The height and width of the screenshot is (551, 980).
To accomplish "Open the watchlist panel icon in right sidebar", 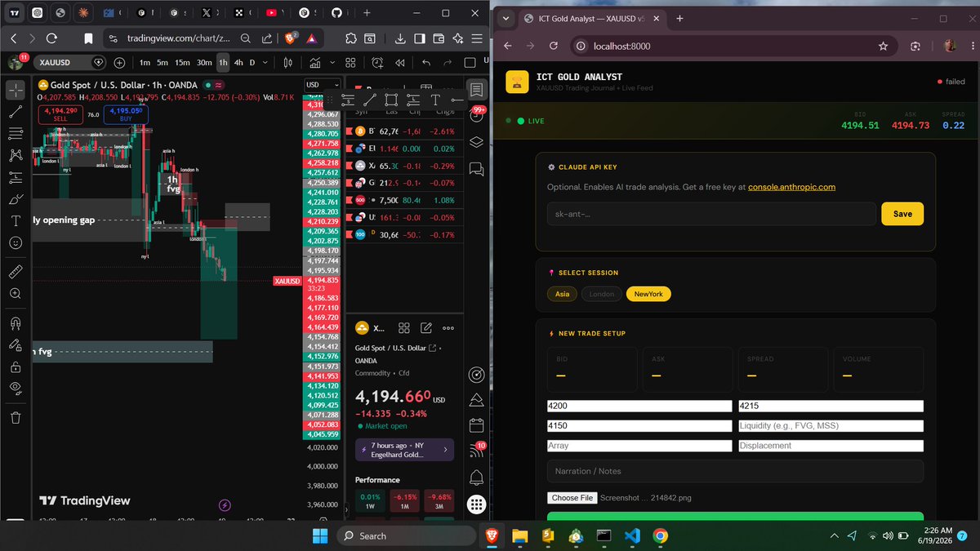I will [x=477, y=88].
